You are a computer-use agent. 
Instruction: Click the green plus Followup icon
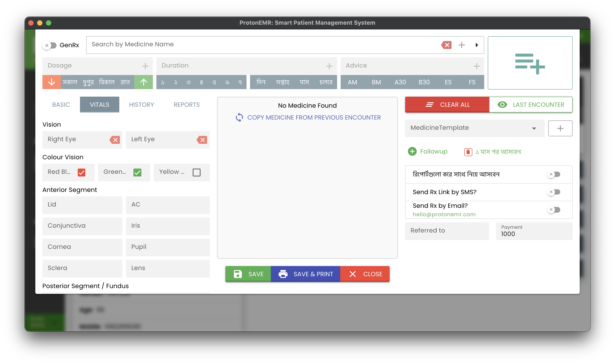pyautogui.click(x=412, y=151)
